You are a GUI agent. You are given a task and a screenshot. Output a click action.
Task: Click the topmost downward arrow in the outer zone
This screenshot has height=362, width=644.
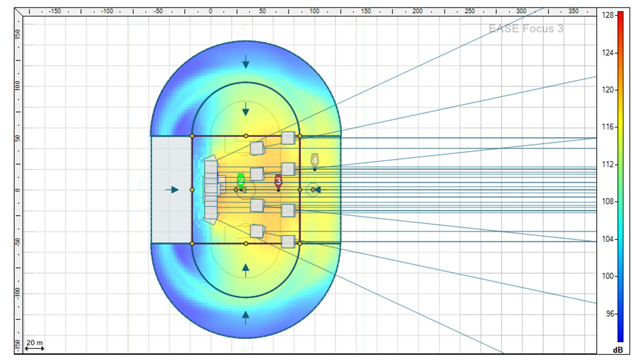coord(246,62)
